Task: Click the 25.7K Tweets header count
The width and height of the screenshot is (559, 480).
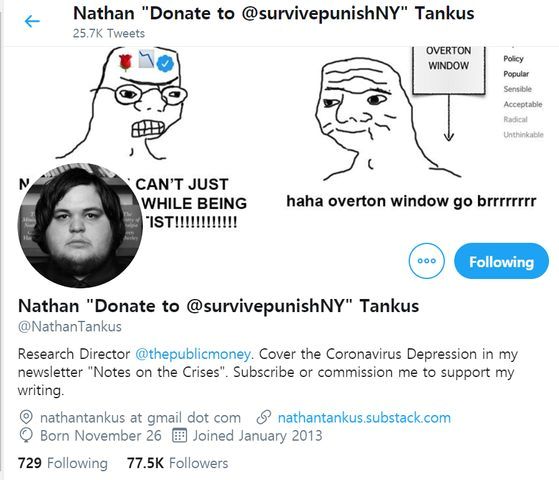Action: click(109, 33)
